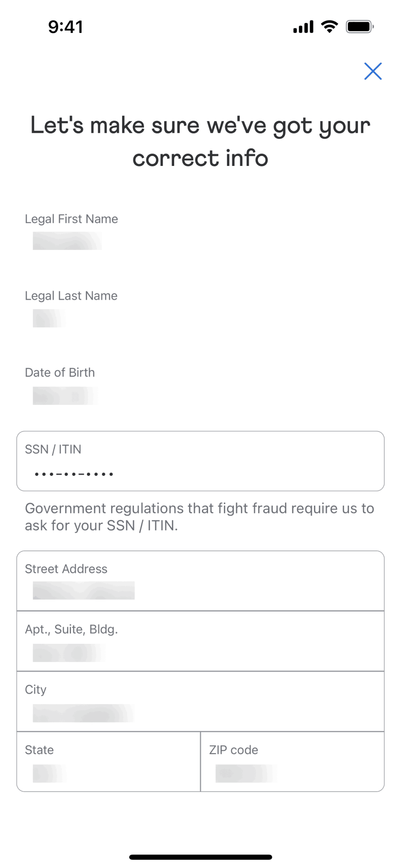Tap the ZIP code field
The width and height of the screenshot is (401, 868).
click(292, 761)
